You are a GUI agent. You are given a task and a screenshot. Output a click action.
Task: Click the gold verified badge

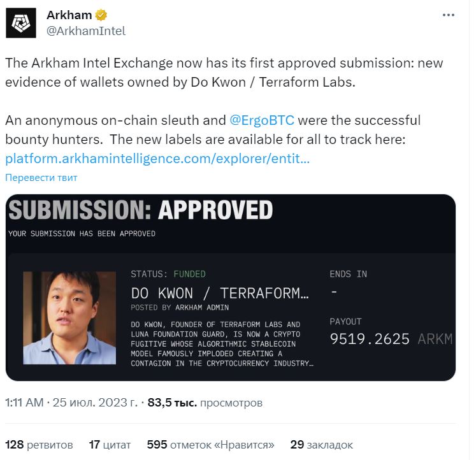click(x=101, y=15)
